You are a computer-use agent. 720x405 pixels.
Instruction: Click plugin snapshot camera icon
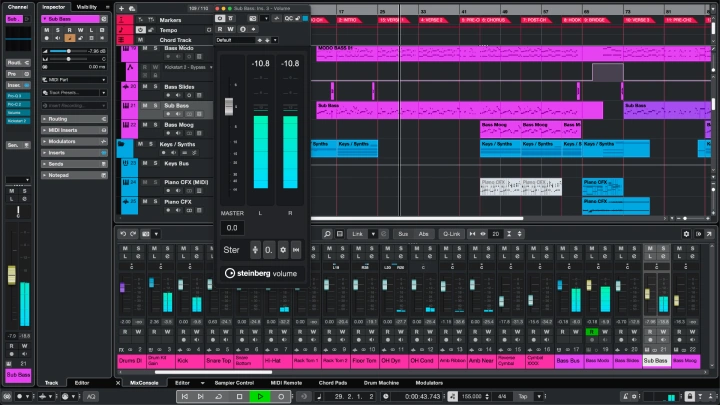(253, 18)
